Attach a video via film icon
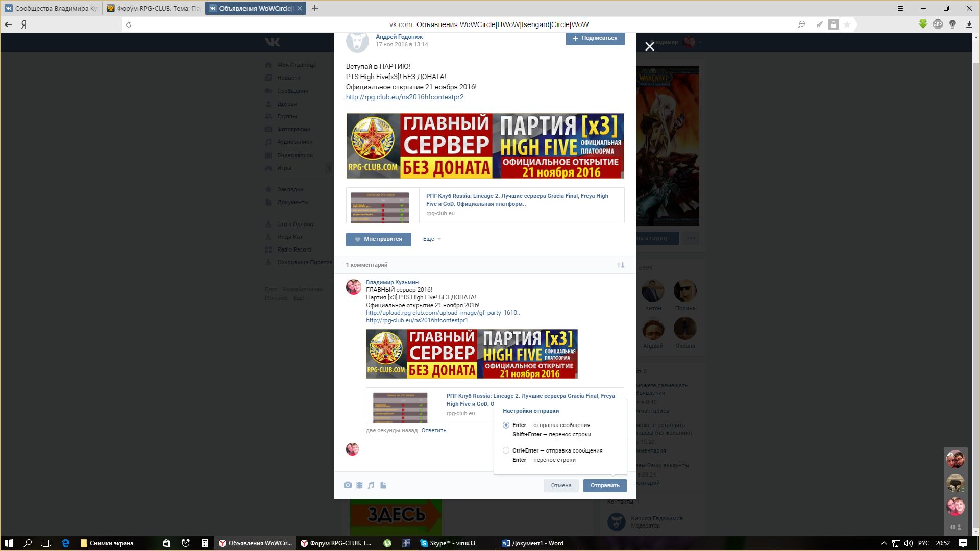 (x=359, y=485)
